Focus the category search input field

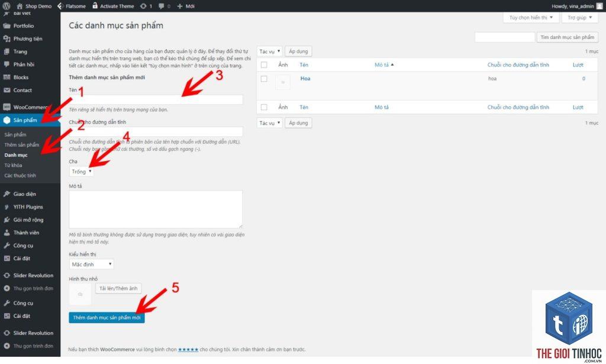point(504,37)
